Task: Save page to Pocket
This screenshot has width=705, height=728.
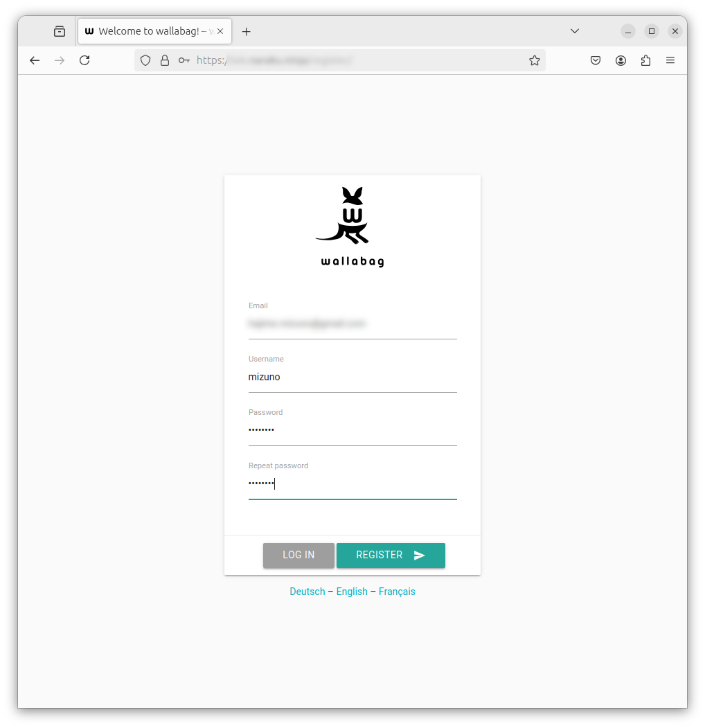Action: [596, 60]
